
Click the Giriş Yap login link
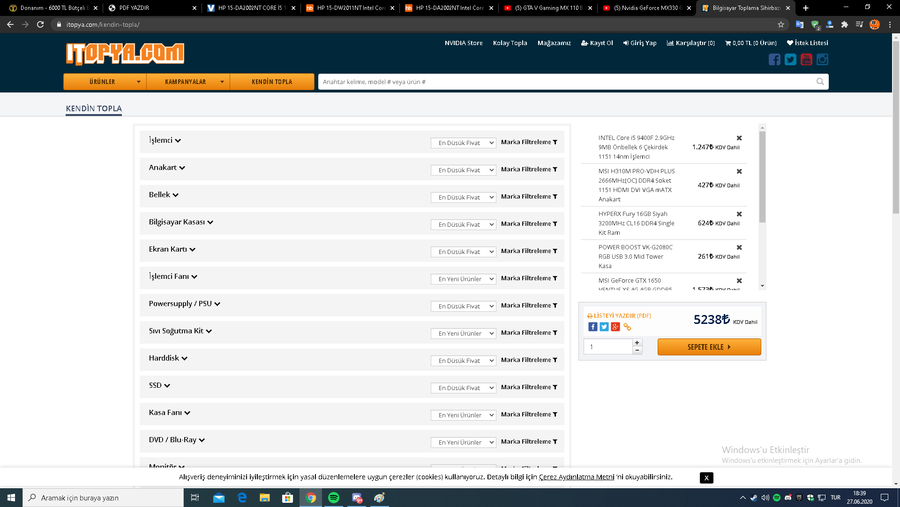pyautogui.click(x=639, y=43)
